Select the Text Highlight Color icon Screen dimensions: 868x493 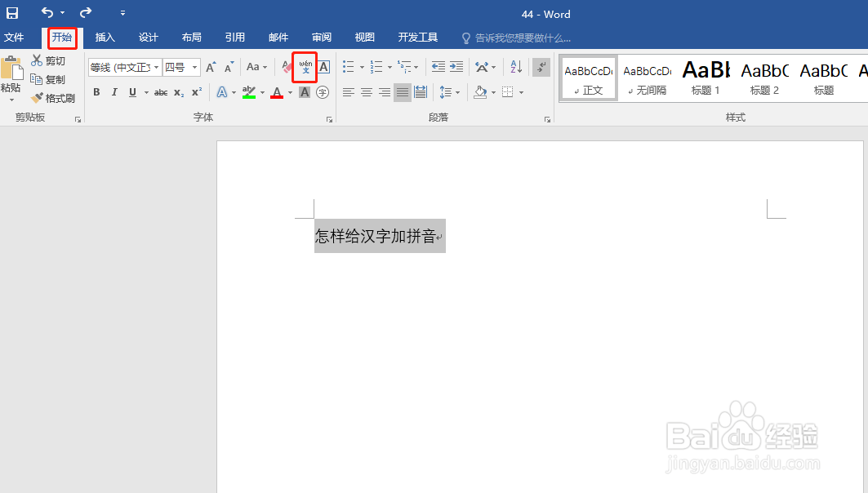click(250, 91)
